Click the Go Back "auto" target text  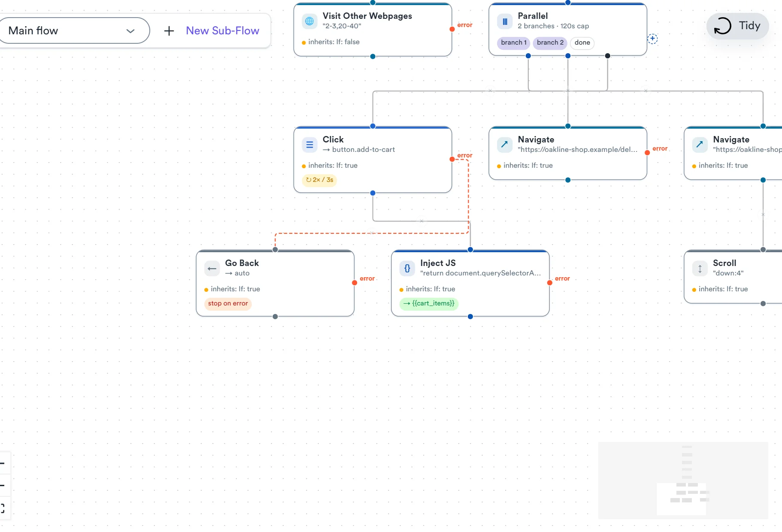tap(242, 273)
